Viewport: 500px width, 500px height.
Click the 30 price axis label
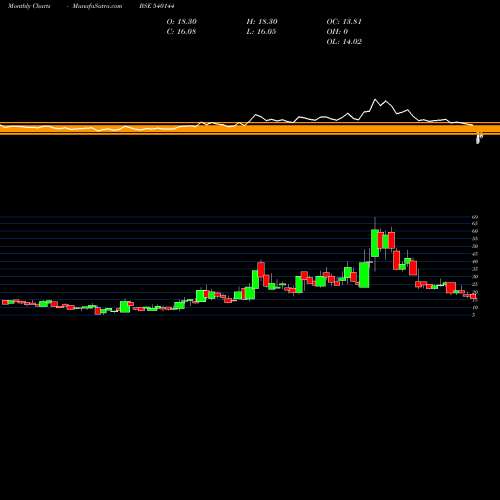pos(475,277)
